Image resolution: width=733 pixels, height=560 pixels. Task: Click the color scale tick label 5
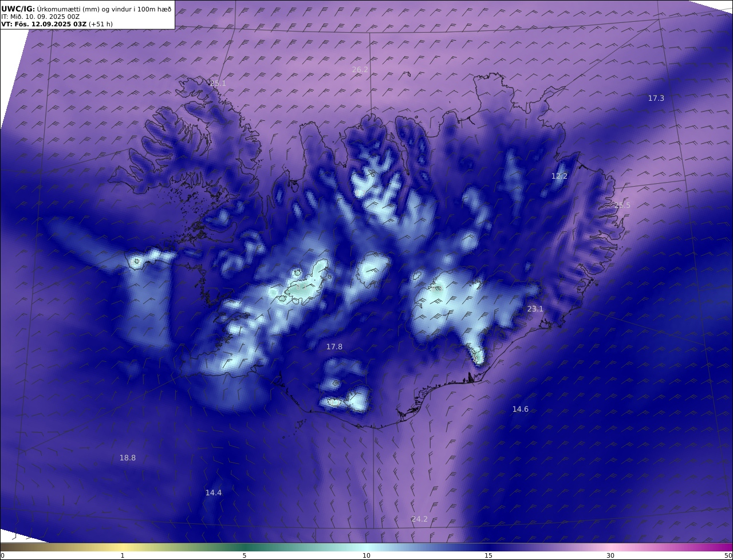pos(245,555)
